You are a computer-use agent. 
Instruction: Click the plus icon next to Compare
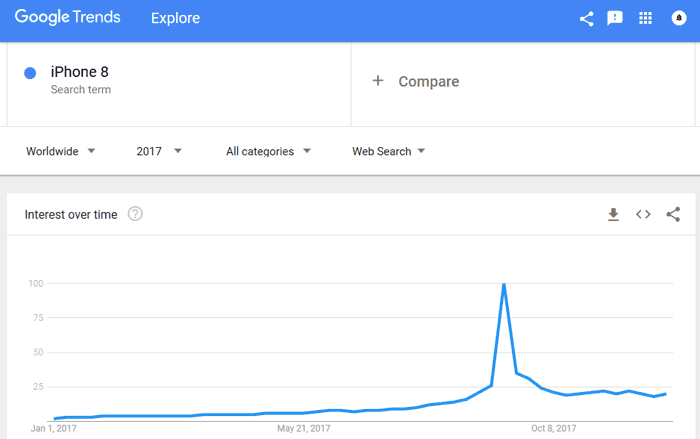tap(378, 81)
